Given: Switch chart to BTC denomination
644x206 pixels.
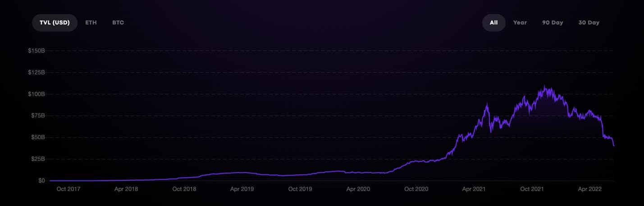Looking at the screenshot, I should [118, 23].
